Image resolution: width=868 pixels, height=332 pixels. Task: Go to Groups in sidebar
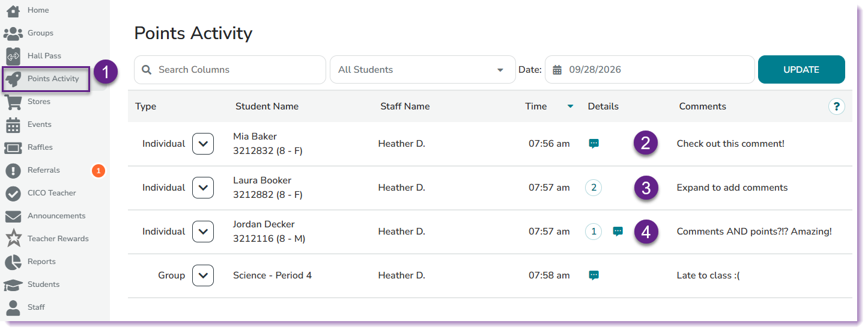click(40, 33)
